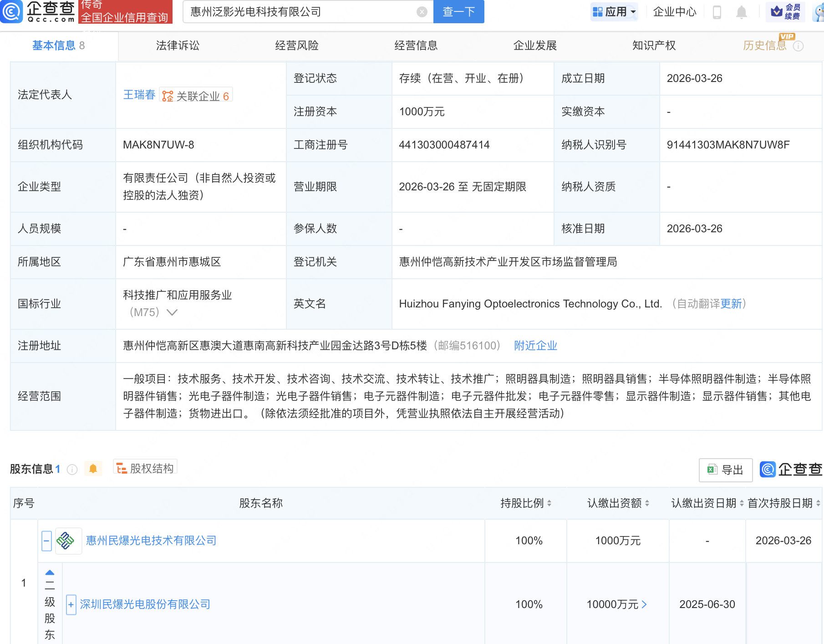Click the shareholder alert bell icon
Viewport: 824px width, 644px height.
(93, 469)
